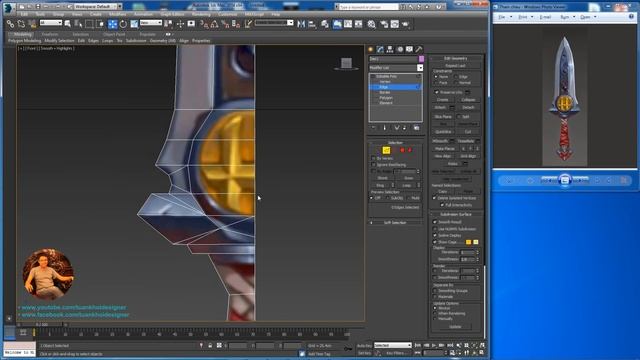Click the Pin Stack icon below modifier list
640x360 pixels.
(373, 128)
